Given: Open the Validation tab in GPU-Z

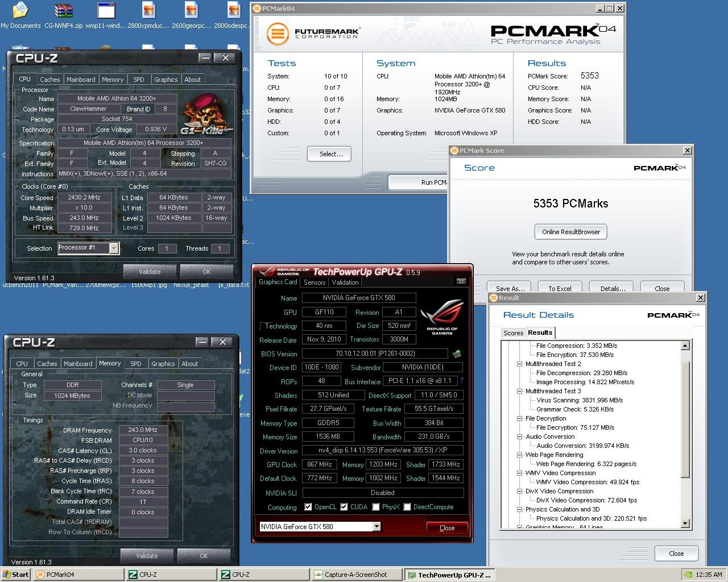Looking at the screenshot, I should 345,282.
